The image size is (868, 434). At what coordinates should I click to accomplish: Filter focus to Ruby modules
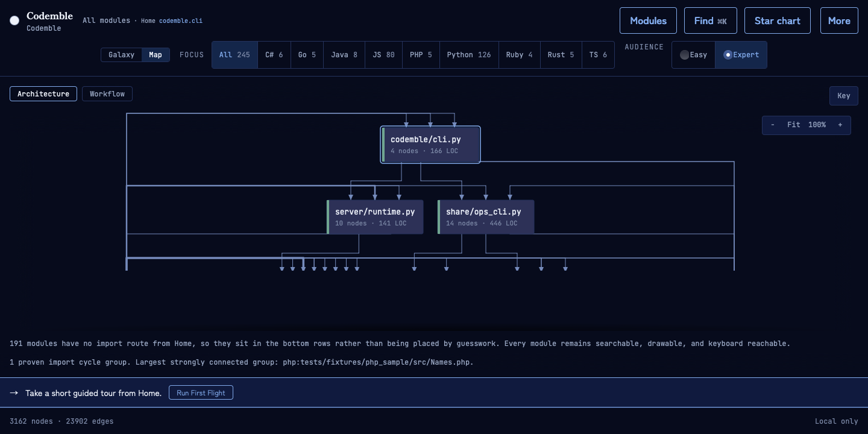[520, 55]
